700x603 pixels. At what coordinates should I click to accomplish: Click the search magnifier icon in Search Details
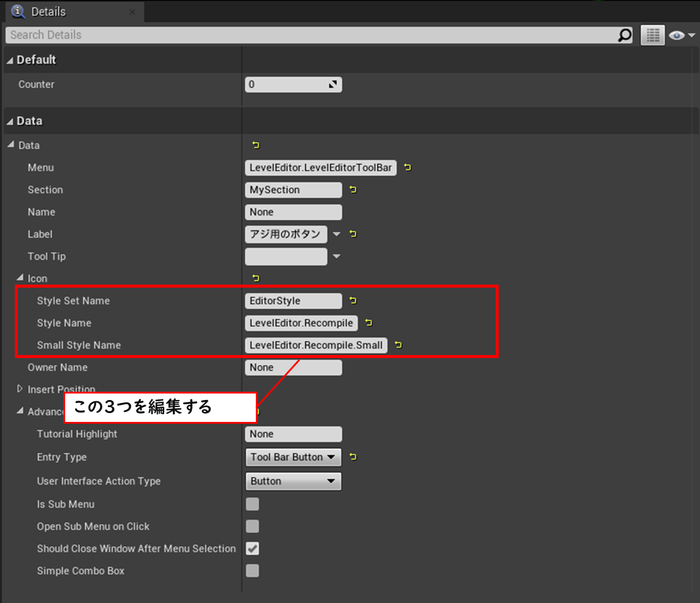[625, 35]
